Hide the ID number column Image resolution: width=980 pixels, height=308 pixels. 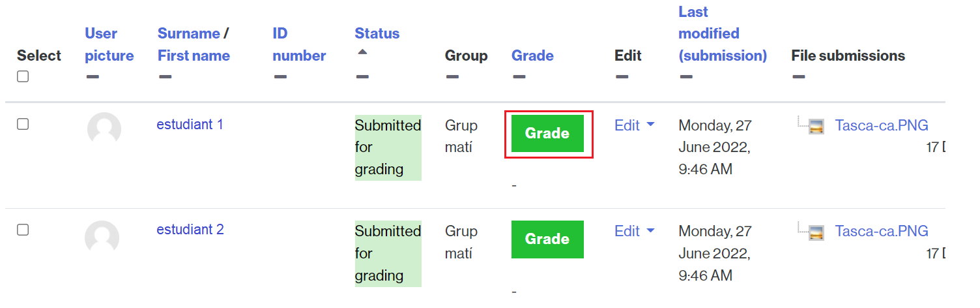[x=280, y=77]
